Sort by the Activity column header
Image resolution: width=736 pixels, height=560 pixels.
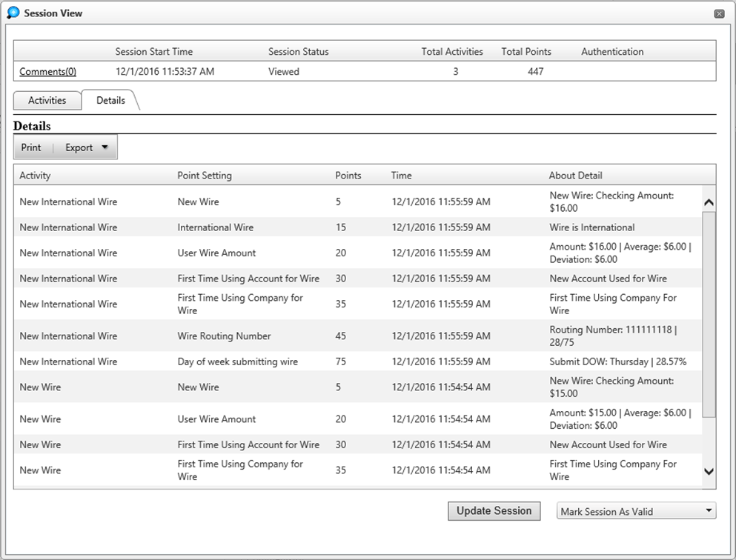pyautogui.click(x=35, y=176)
